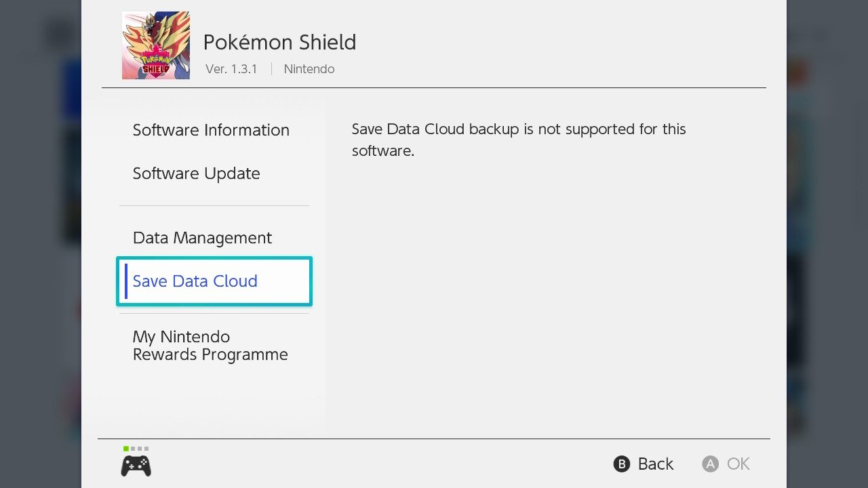The width and height of the screenshot is (868, 488).
Task: Click the Pokémon Shield title text
Action: pyautogui.click(x=279, y=42)
